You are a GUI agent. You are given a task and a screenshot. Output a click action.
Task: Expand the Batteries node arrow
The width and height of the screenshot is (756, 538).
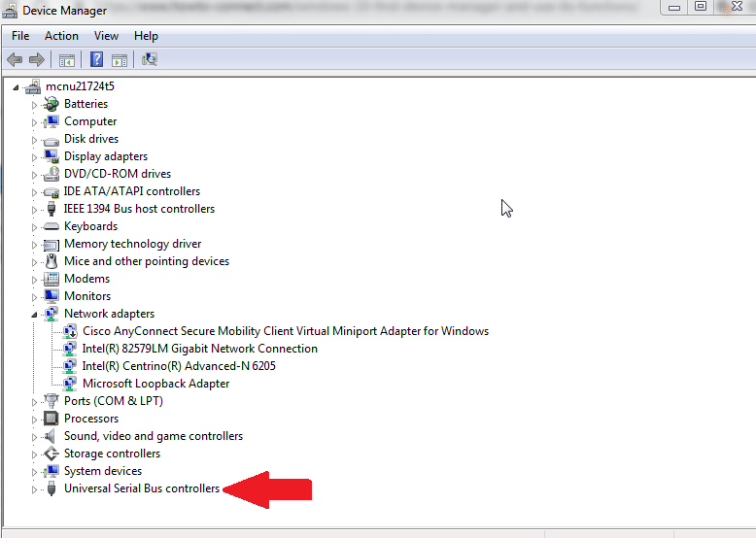click(x=34, y=105)
